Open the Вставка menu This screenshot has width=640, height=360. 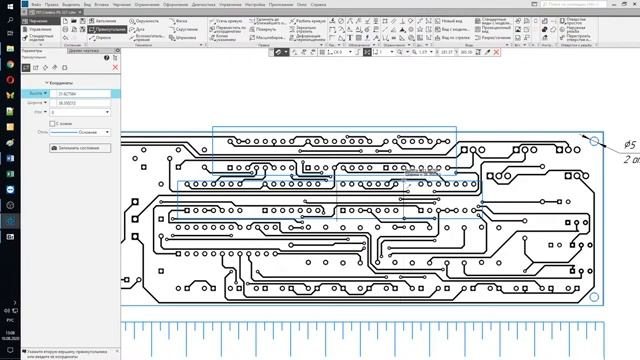tap(102, 4)
